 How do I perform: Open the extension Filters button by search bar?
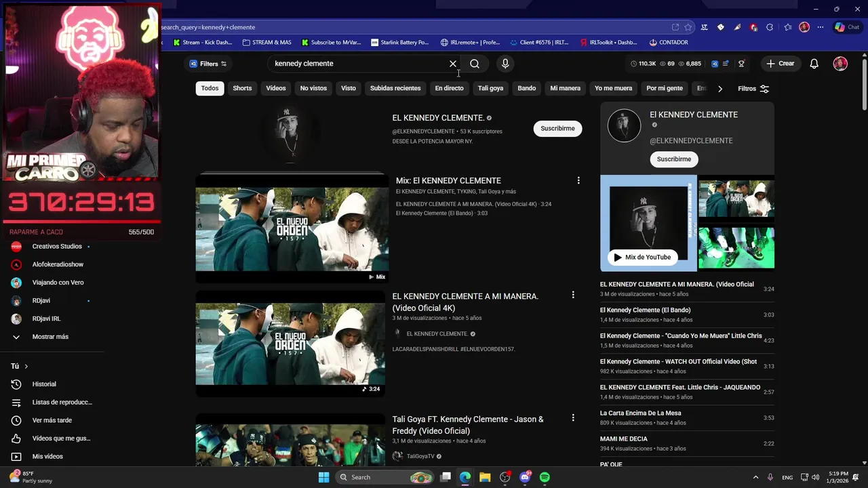[x=208, y=64]
